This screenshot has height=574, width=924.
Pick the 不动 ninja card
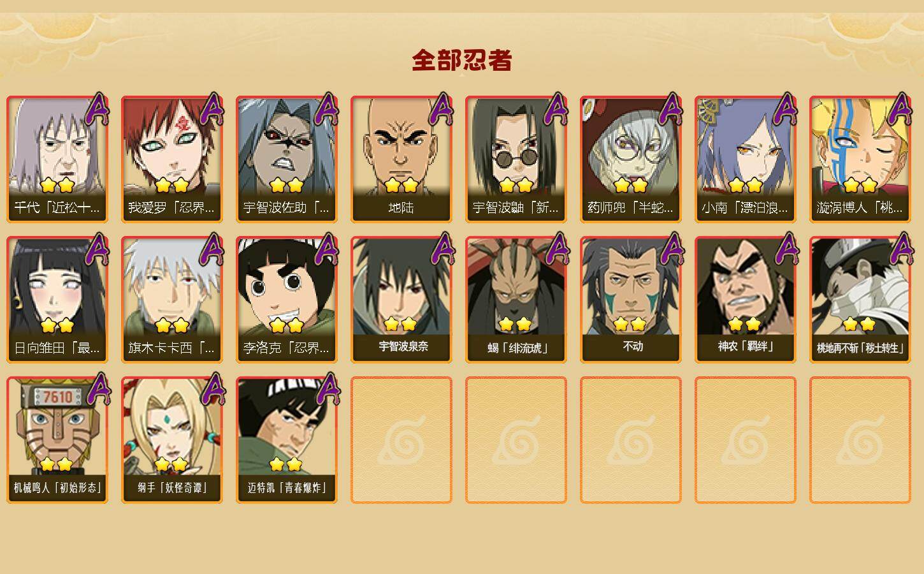(x=631, y=300)
